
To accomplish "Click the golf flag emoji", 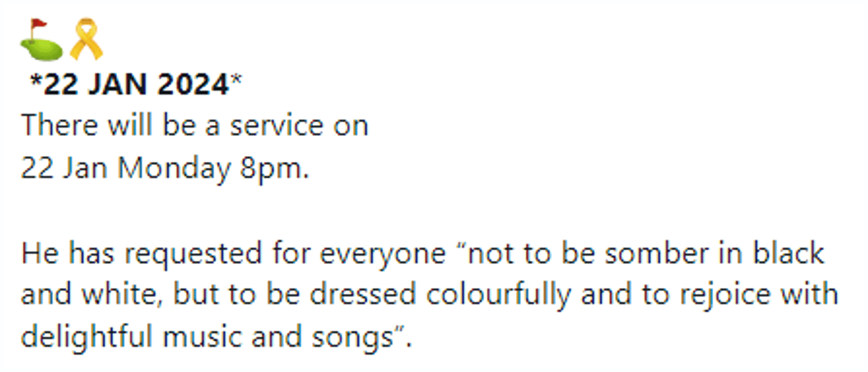I will coord(42,39).
